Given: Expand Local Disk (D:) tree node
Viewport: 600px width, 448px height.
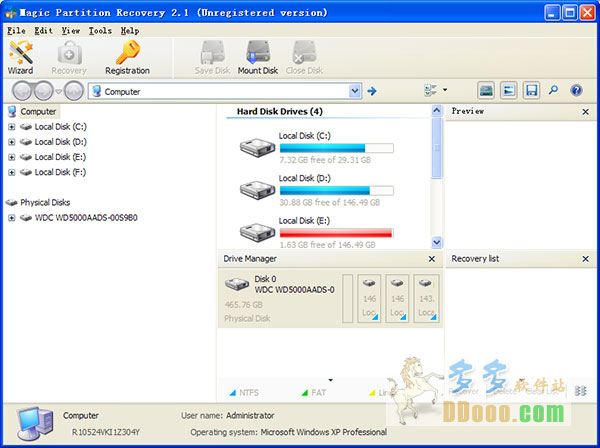Looking at the screenshot, I should (11, 142).
